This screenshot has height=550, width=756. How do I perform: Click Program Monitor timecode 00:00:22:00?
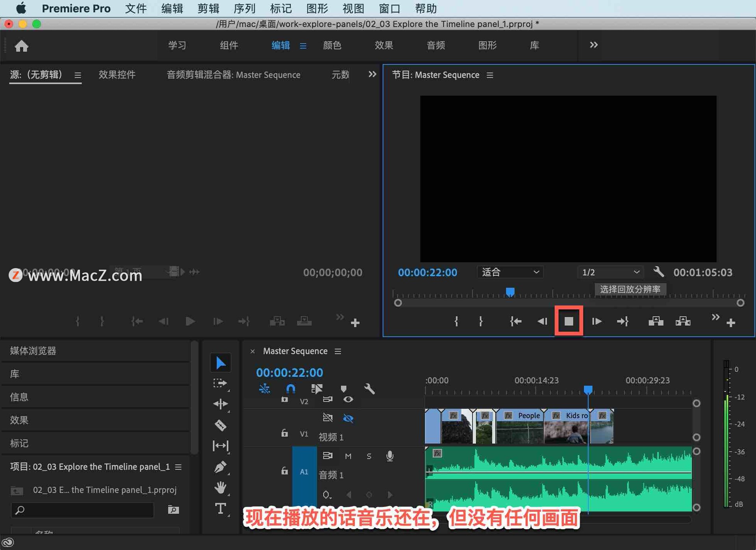pos(428,272)
